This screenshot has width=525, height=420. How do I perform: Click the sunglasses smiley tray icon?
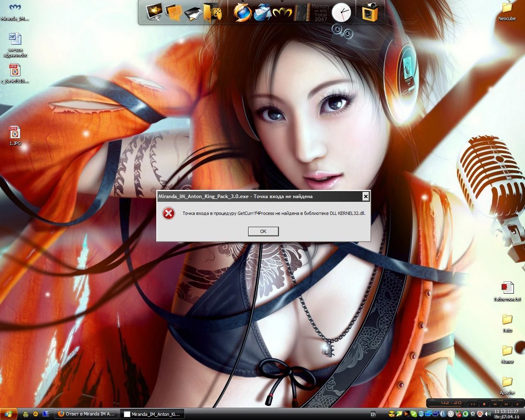pyautogui.click(x=391, y=414)
